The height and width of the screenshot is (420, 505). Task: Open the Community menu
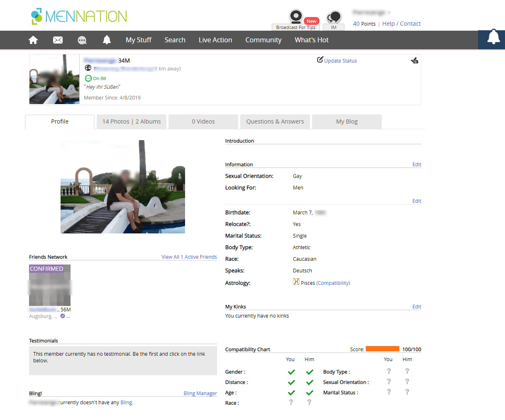(263, 40)
